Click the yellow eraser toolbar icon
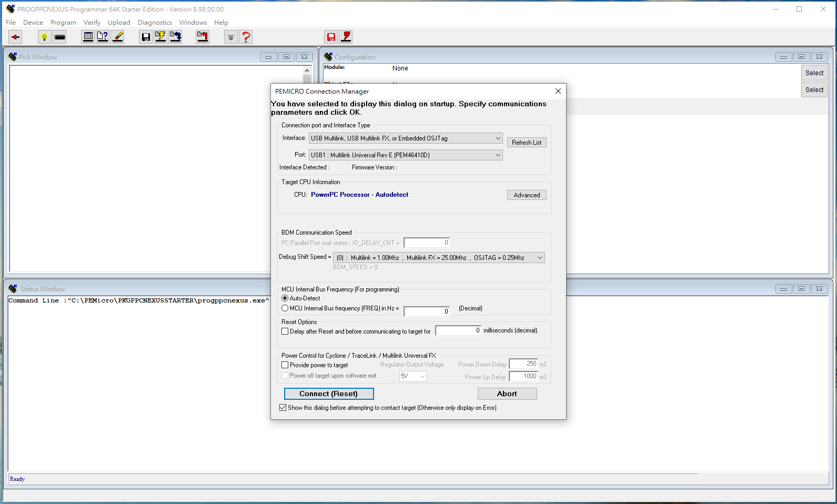Screen dimensions: 837x504 pos(118,37)
